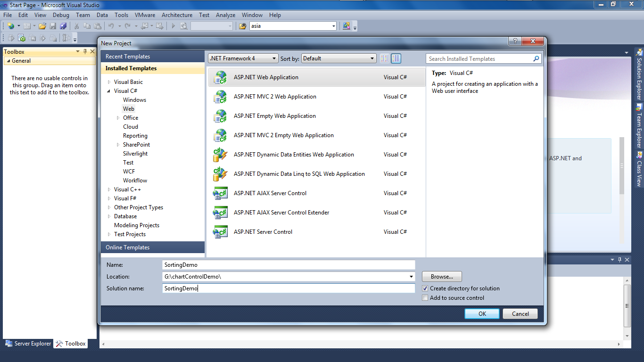Click the Navigate Backward toolbar icon
Image resolution: width=644 pixels, height=362 pixels.
tap(145, 26)
